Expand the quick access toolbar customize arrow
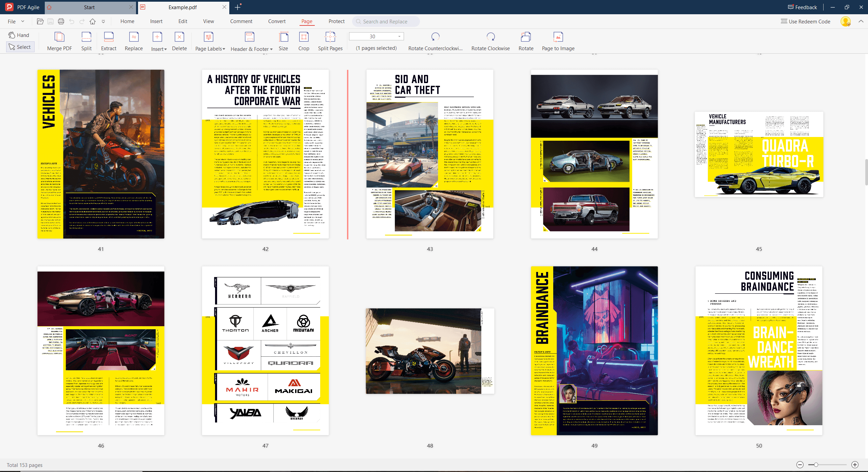The width and height of the screenshot is (868, 472). coord(103,21)
